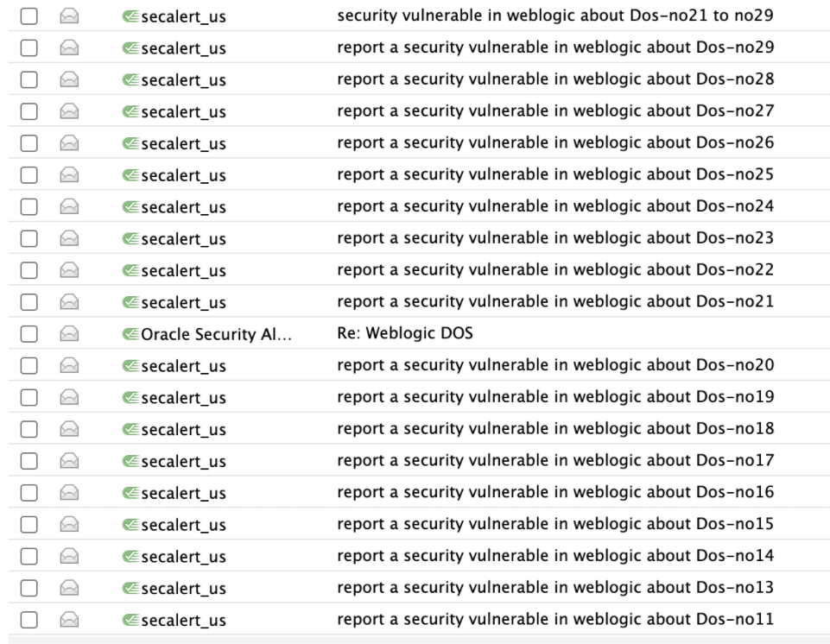Check the box for Dos-no13 report email
Viewport: 830px width, 644px height.
pyautogui.click(x=29, y=588)
